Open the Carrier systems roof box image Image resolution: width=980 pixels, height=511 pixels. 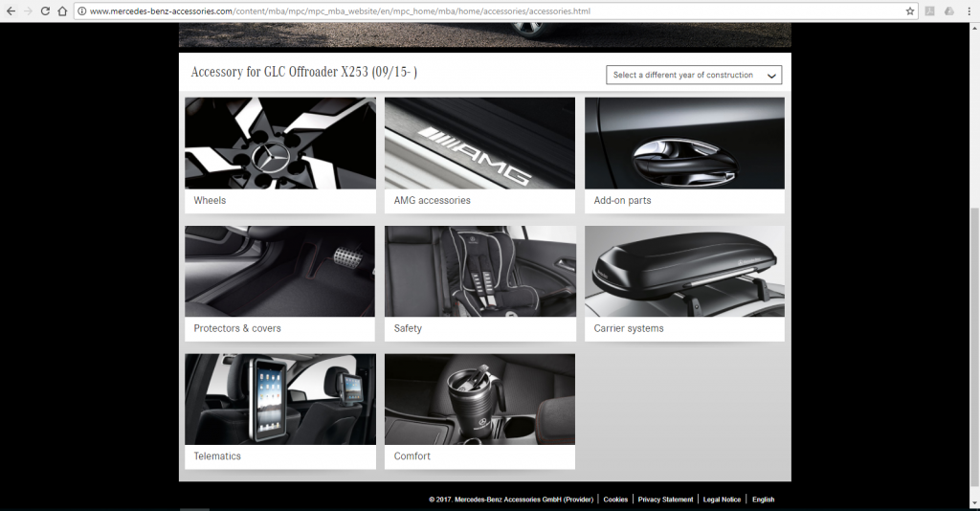point(684,271)
